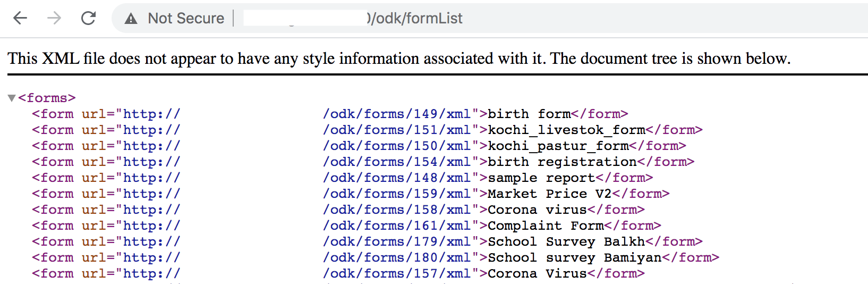Image resolution: width=868 pixels, height=284 pixels.
Task: Select the text kochi_pastur_form
Action: (558, 146)
